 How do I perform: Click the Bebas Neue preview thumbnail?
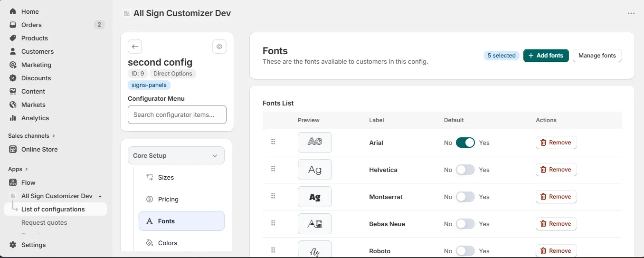pyautogui.click(x=315, y=224)
